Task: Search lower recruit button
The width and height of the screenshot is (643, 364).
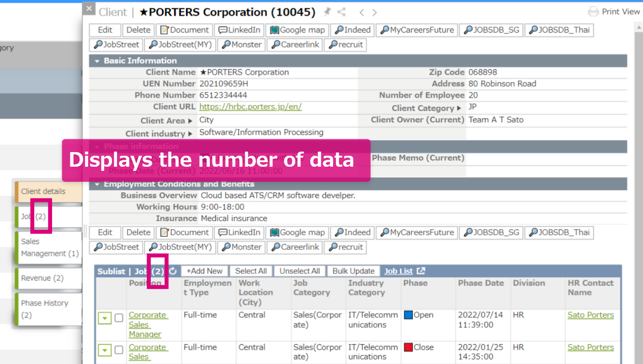Action: click(x=345, y=247)
